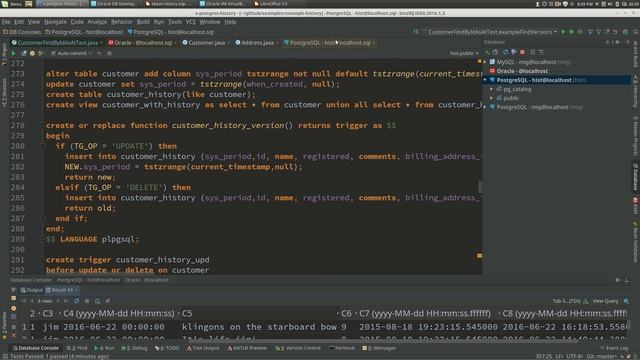This screenshot has width=640, height=360.
Task: Open Favorites side tab
Action: (x=4, y=325)
